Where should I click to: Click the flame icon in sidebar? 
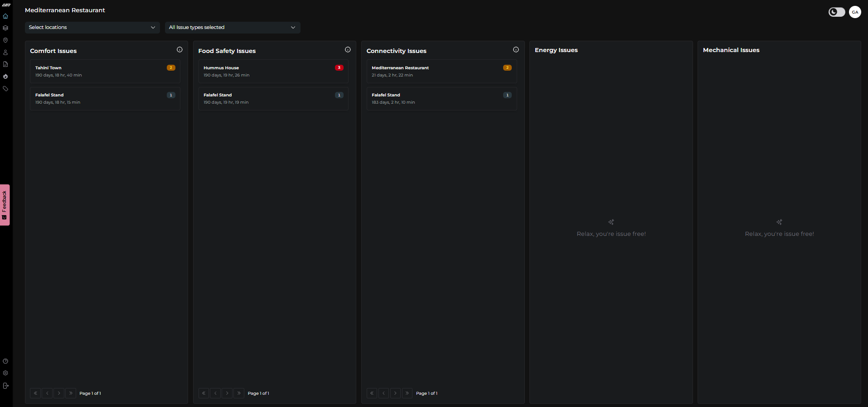5,77
